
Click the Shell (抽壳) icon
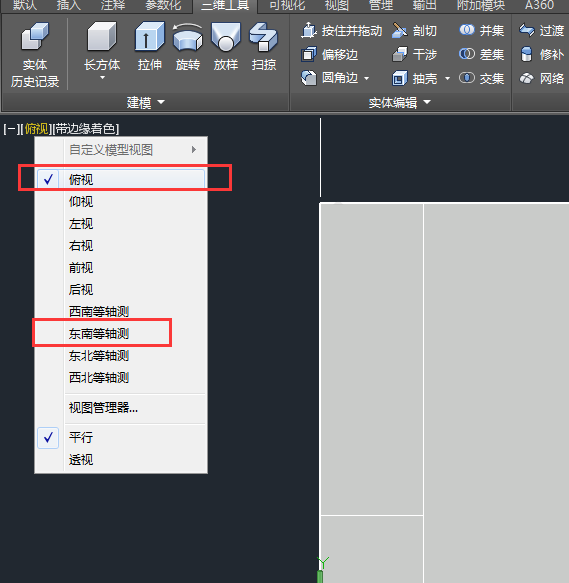pos(400,78)
